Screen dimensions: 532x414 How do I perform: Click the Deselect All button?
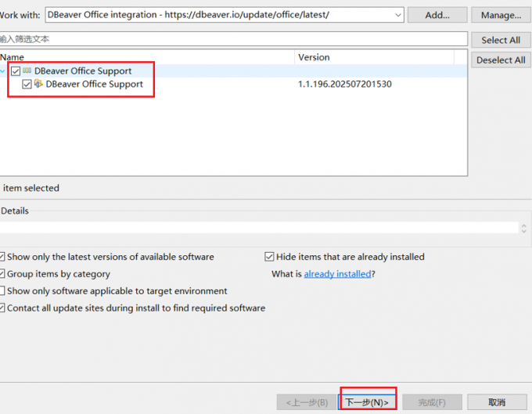[501, 60]
